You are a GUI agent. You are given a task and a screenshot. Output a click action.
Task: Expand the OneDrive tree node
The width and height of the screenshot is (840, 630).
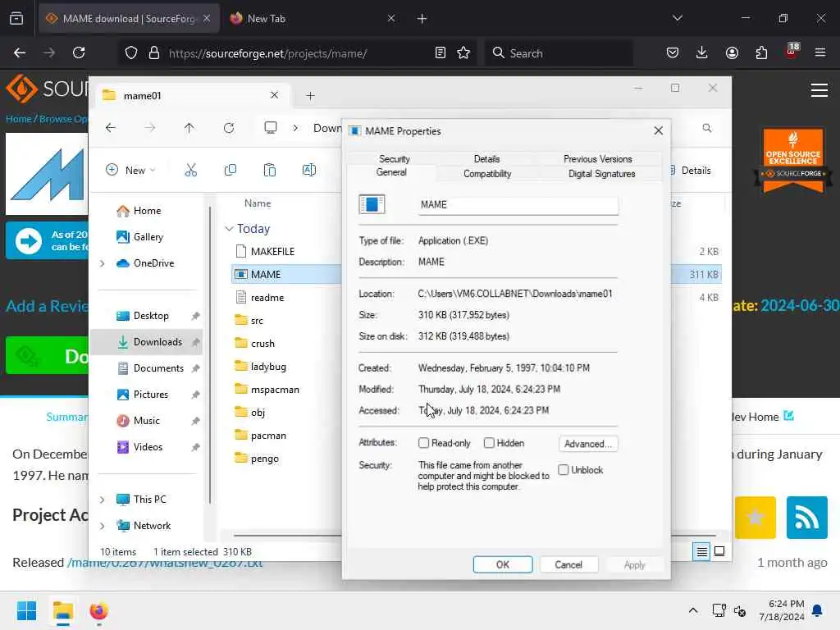pyautogui.click(x=102, y=263)
